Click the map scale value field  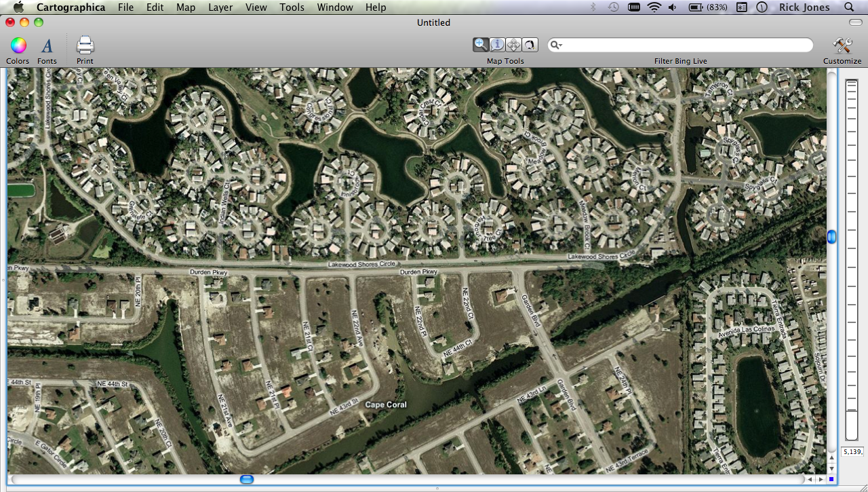[852, 451]
